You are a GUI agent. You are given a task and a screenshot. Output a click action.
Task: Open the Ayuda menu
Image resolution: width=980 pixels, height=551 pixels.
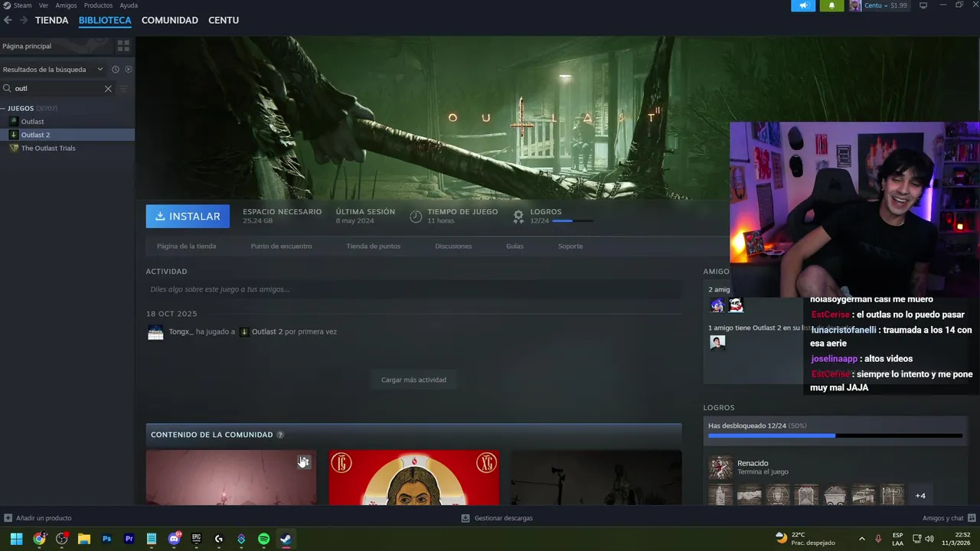129,5
